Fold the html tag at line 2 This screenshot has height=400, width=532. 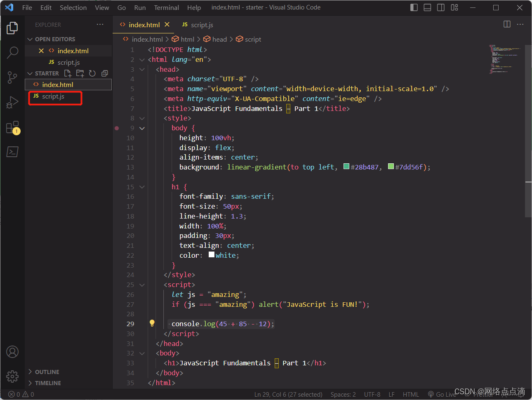point(142,60)
